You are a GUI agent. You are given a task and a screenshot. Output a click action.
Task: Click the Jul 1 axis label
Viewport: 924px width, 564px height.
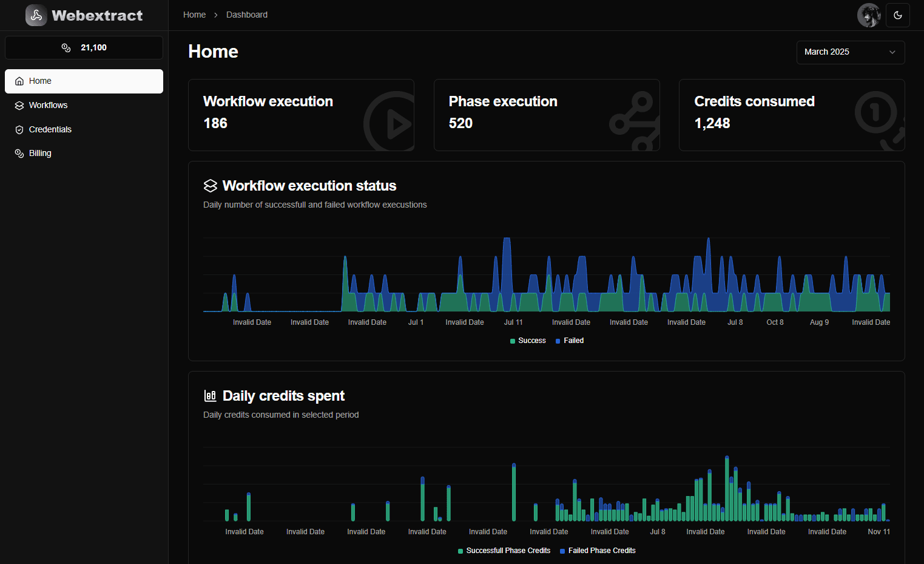point(416,322)
